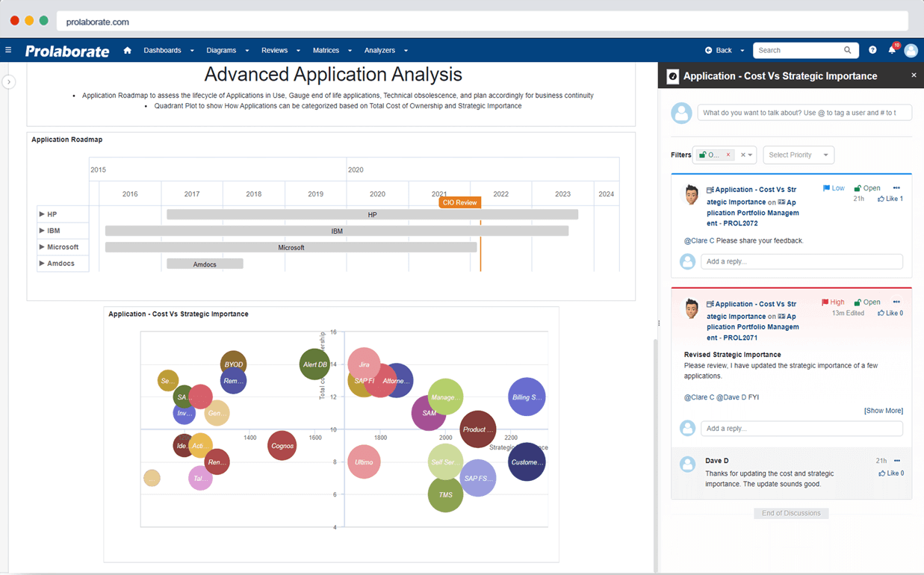The width and height of the screenshot is (924, 575).
Task: Open the help question mark icon
Action: [872, 50]
